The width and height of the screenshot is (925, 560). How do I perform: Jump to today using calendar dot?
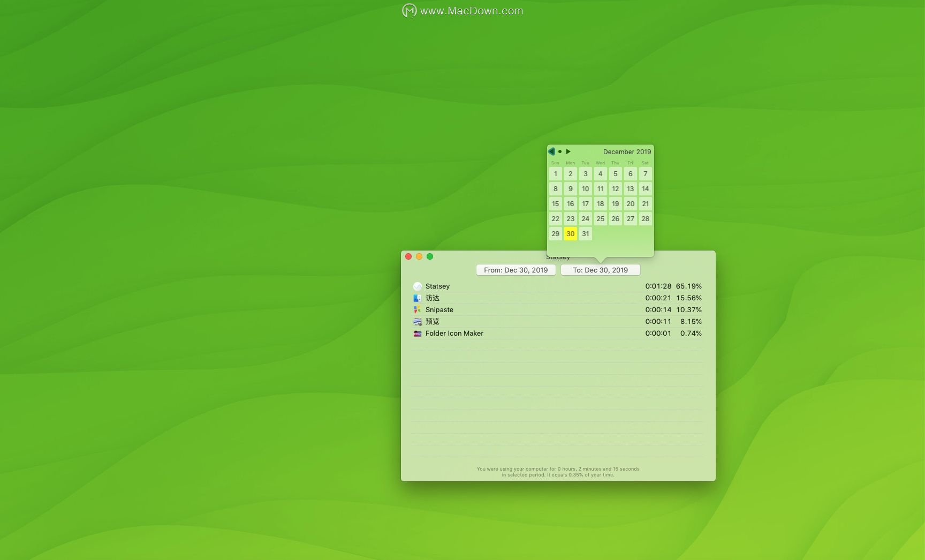pos(560,152)
